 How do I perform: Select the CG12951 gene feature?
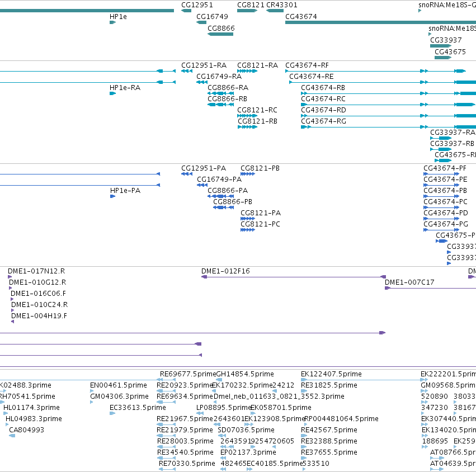click(186, 11)
